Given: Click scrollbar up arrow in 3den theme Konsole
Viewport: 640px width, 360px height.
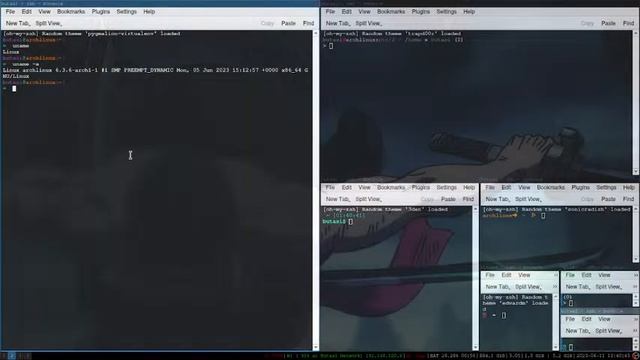Looking at the screenshot, I should (x=475, y=209).
